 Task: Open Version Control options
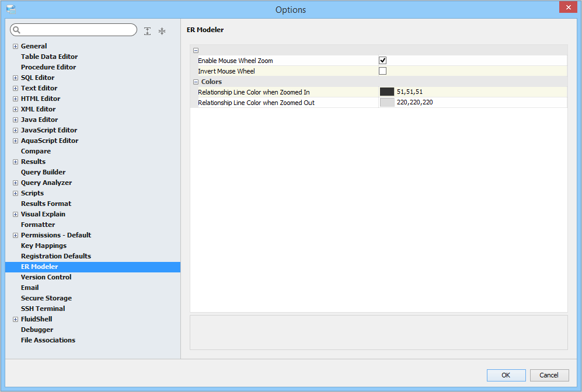point(46,277)
